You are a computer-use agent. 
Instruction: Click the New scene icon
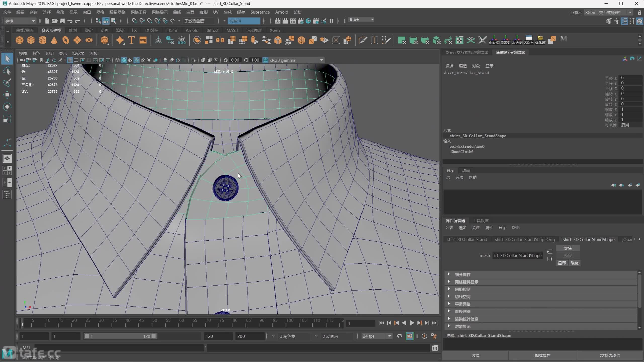coord(47,21)
